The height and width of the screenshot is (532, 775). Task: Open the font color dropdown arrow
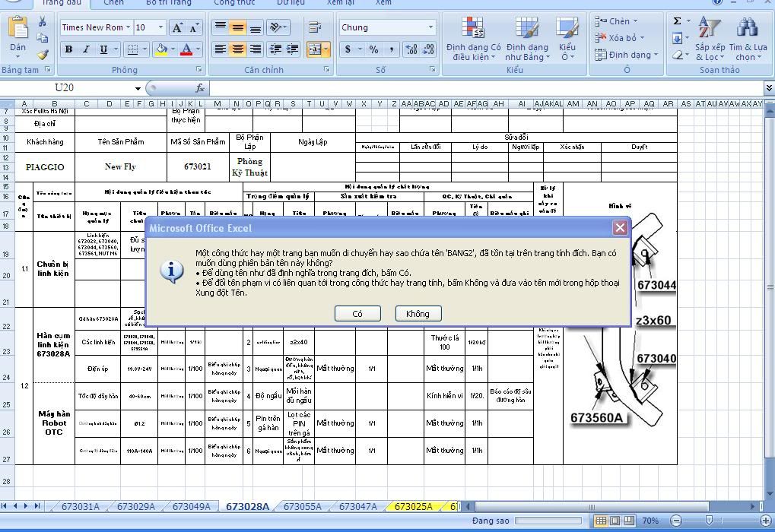[x=198, y=49]
